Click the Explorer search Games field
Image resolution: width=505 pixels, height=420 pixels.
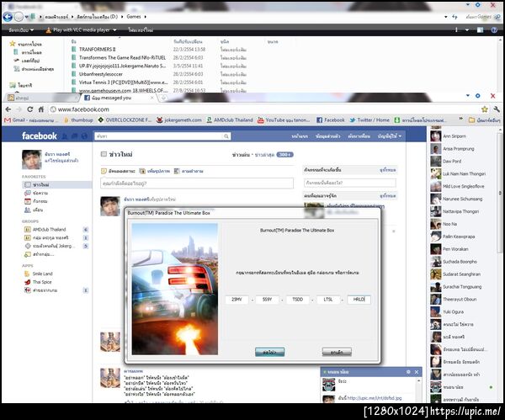tap(481, 17)
